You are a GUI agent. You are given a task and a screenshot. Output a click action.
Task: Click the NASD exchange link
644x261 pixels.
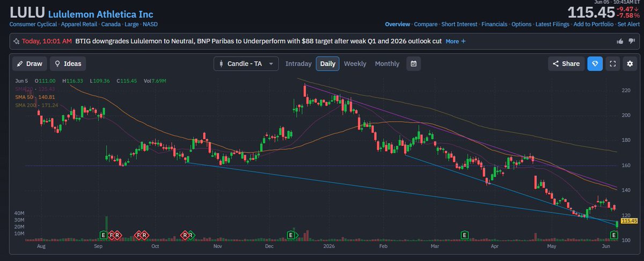[149, 25]
